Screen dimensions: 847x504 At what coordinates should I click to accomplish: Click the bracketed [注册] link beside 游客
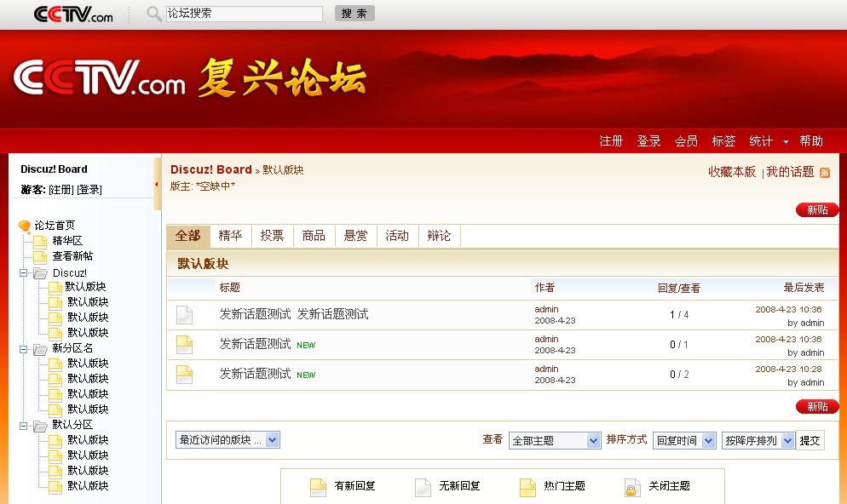click(61, 189)
